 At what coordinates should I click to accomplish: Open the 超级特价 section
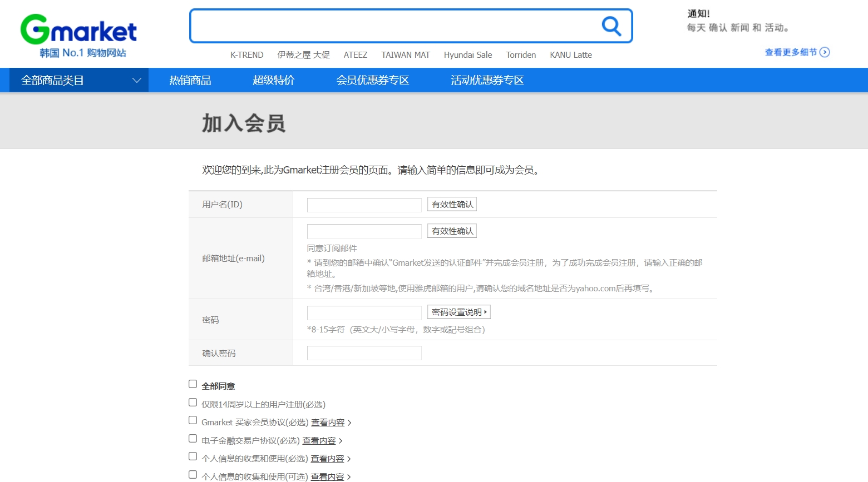coord(273,79)
